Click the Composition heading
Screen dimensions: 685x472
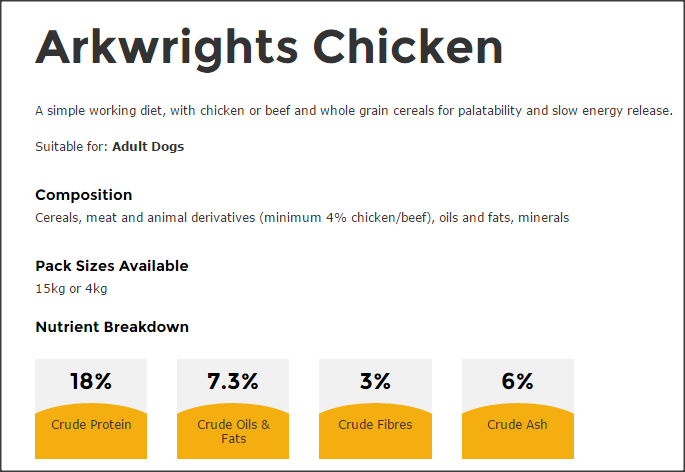coord(83,195)
